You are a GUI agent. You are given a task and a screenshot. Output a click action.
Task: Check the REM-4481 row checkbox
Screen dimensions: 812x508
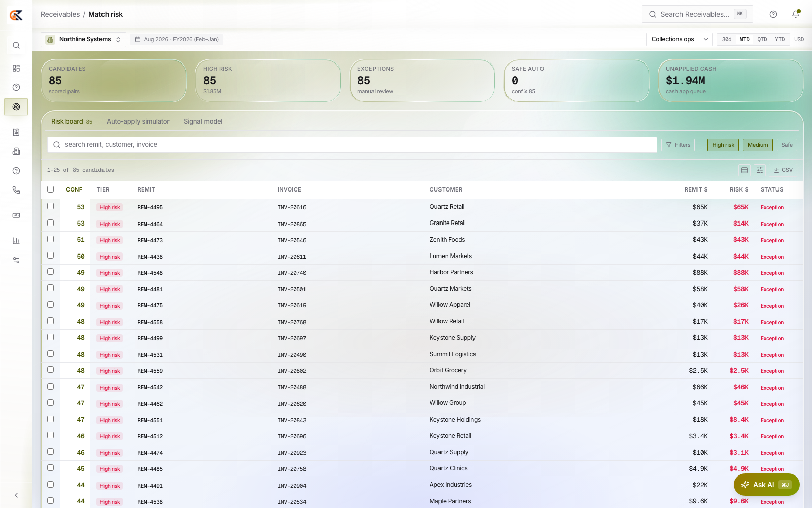50,288
